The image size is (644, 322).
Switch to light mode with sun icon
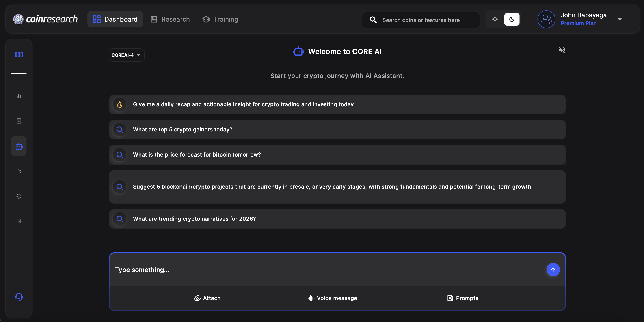coord(495,19)
